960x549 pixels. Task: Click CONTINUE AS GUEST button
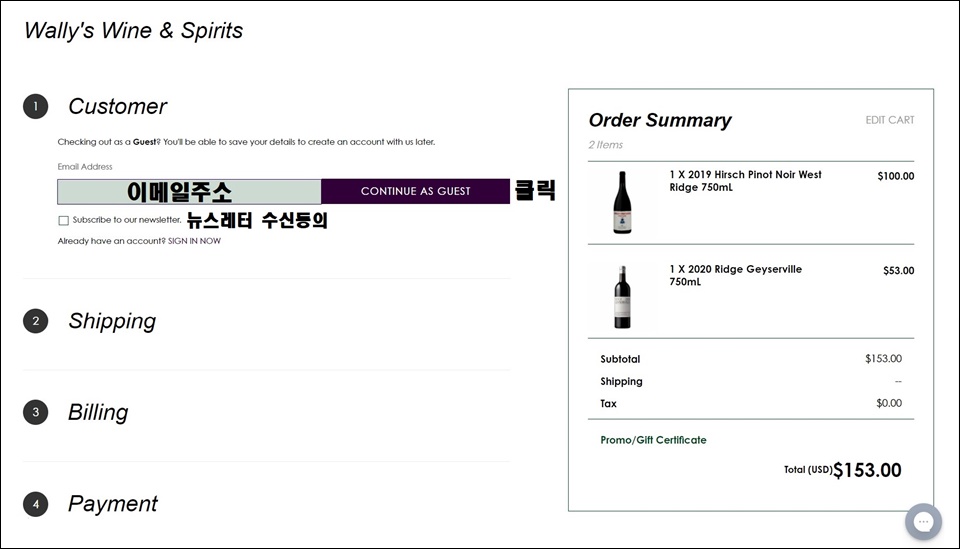click(x=415, y=192)
